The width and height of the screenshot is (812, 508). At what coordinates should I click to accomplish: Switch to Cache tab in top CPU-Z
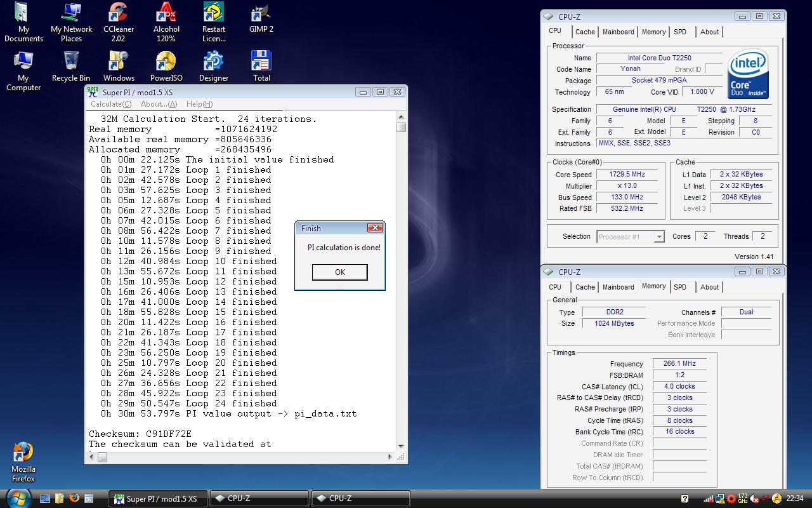pyautogui.click(x=585, y=32)
